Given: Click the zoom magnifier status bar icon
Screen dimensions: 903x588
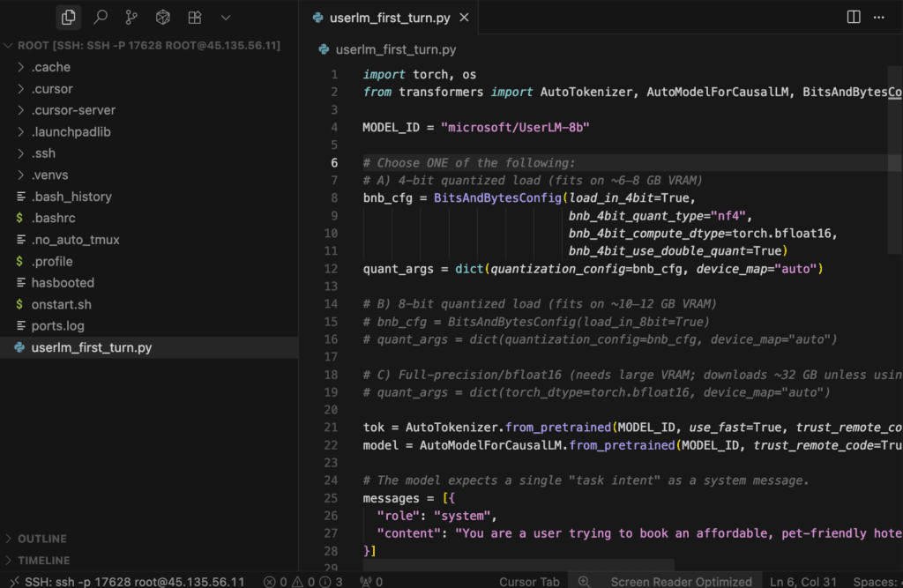Looking at the screenshot, I should point(584,581).
